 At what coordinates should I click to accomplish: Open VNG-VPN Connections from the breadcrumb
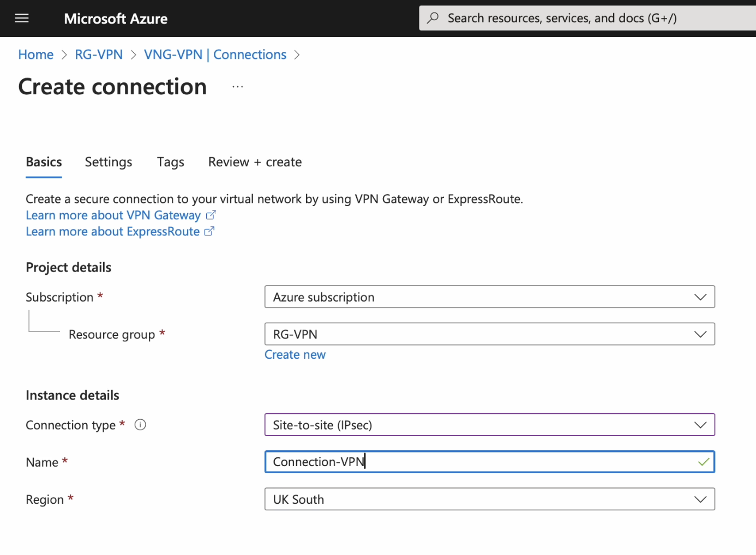[x=215, y=54]
